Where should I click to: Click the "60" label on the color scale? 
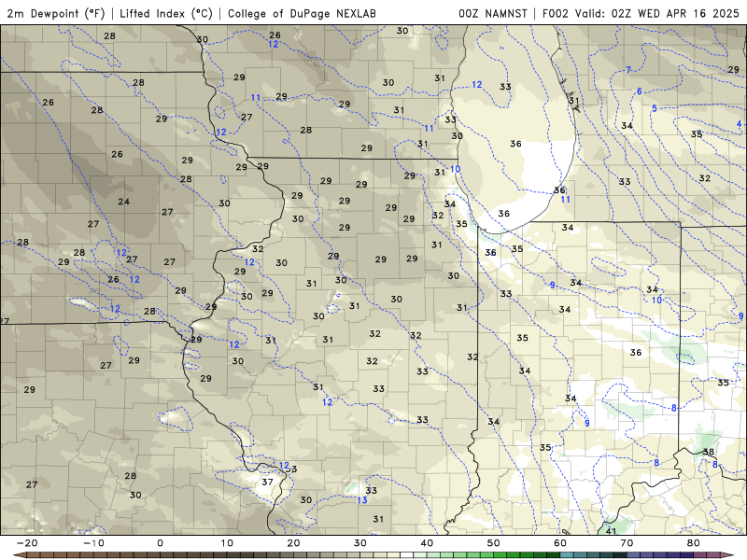pos(560,543)
